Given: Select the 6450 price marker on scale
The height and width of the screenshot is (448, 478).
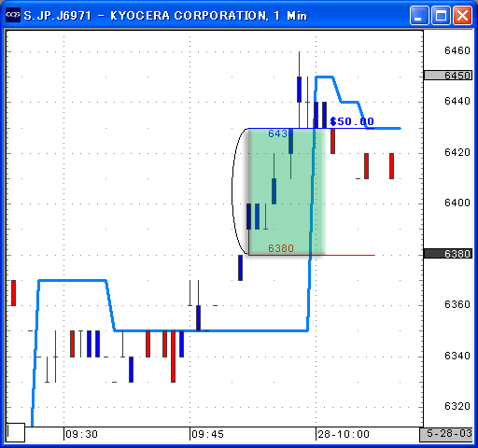Looking at the screenshot, I should pyautogui.click(x=448, y=76).
